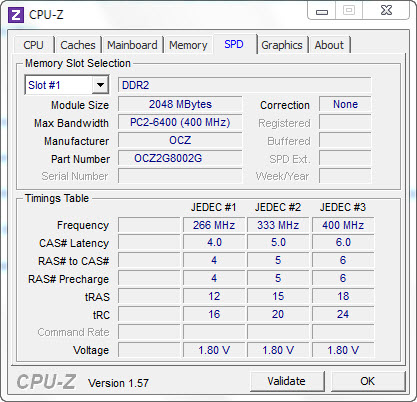
Task: View the Graphics tab
Action: coord(282,45)
